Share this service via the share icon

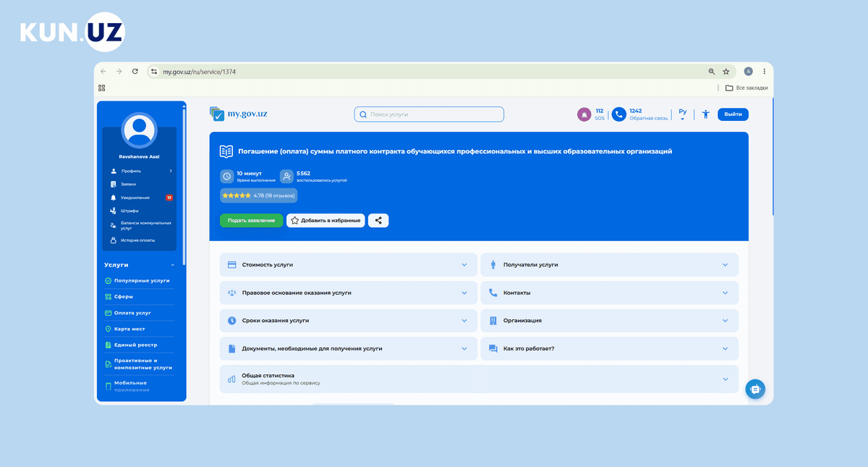pos(378,220)
